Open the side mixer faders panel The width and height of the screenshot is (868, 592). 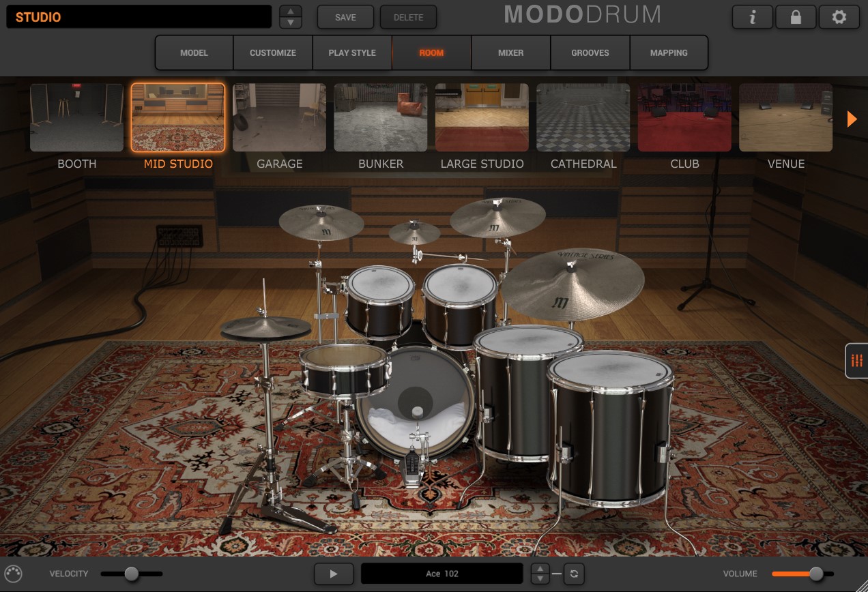(856, 361)
